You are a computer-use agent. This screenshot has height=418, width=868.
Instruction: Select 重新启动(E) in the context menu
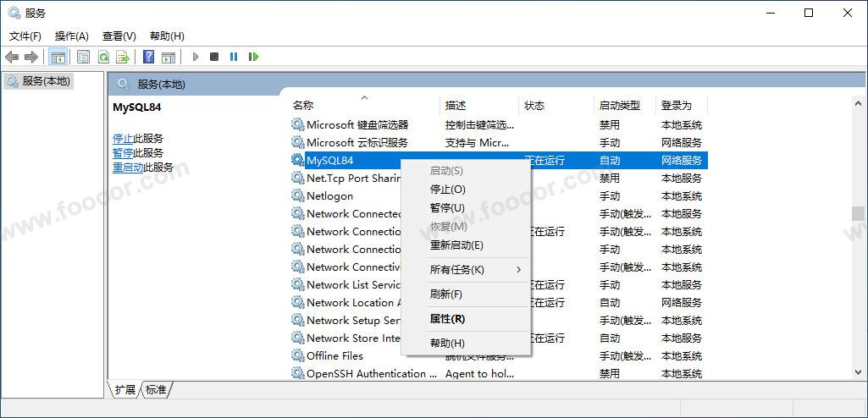pyautogui.click(x=456, y=245)
